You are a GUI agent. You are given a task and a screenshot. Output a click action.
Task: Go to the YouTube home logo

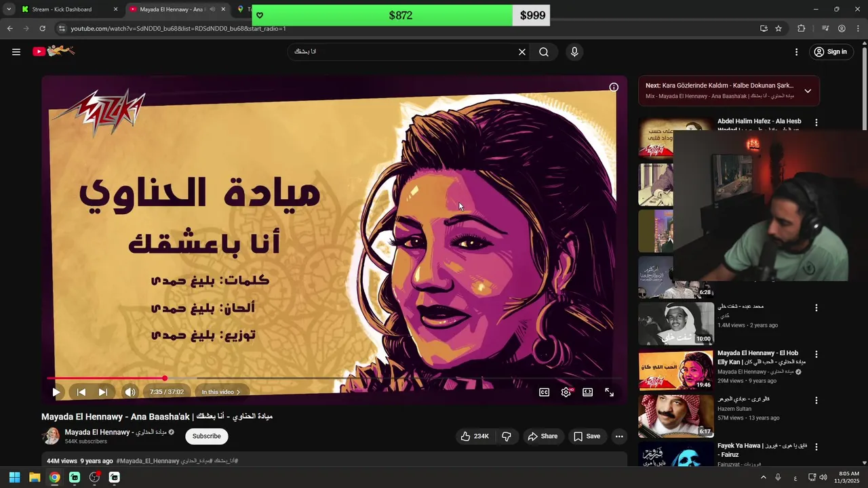tap(54, 51)
